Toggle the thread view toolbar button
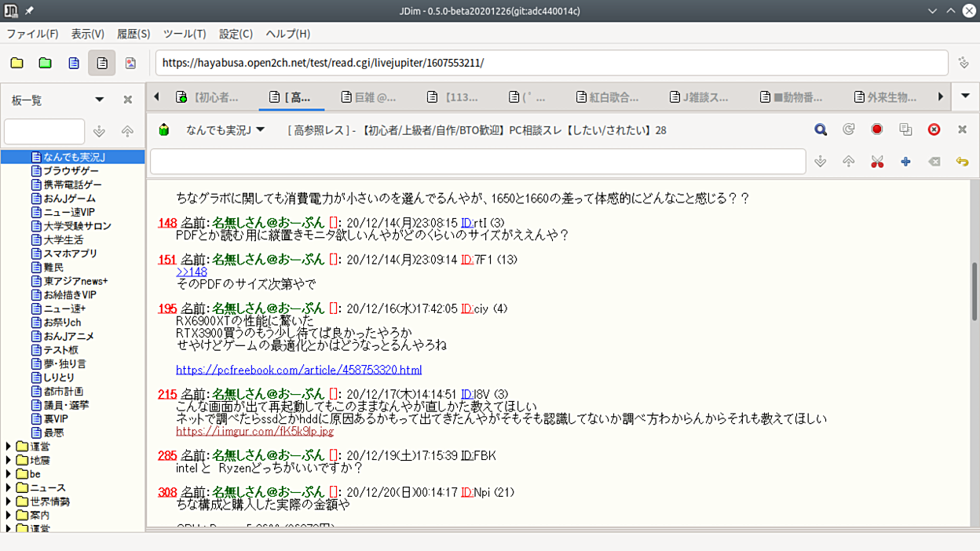The height and width of the screenshot is (551, 980). [101, 63]
